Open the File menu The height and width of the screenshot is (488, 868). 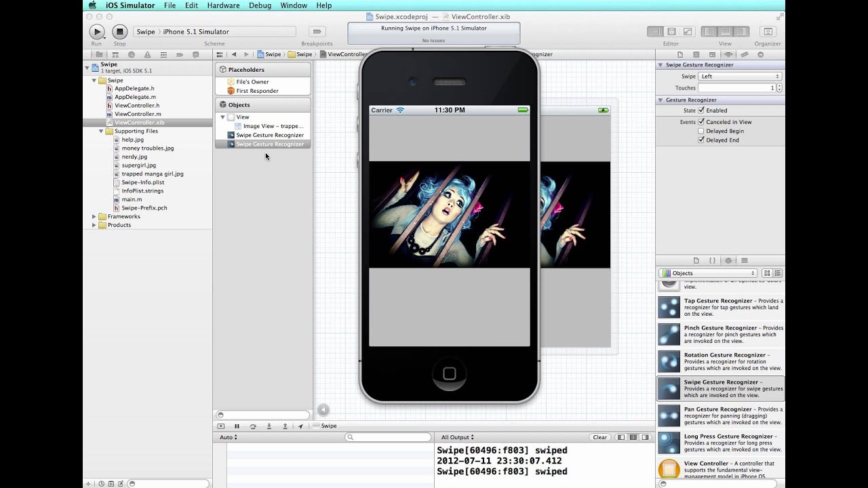pyautogui.click(x=170, y=5)
